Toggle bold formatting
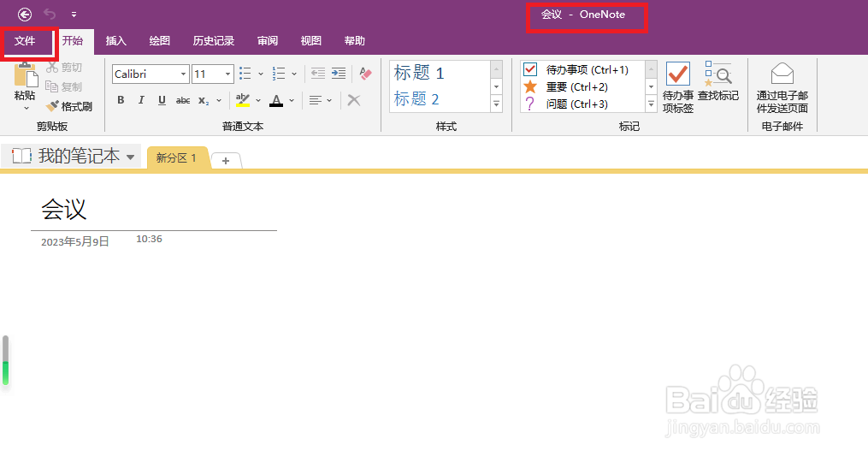Viewport: 868px width, 457px height. pos(121,100)
